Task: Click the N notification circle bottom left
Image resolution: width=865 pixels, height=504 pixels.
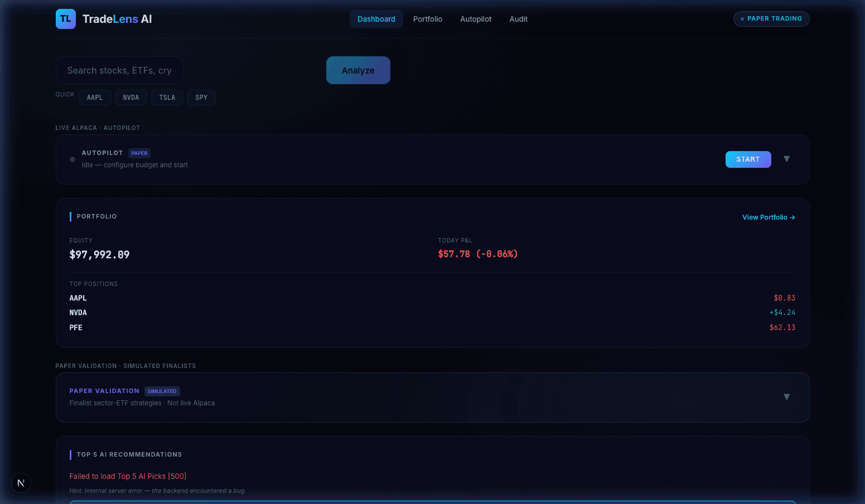Action: coord(21,482)
